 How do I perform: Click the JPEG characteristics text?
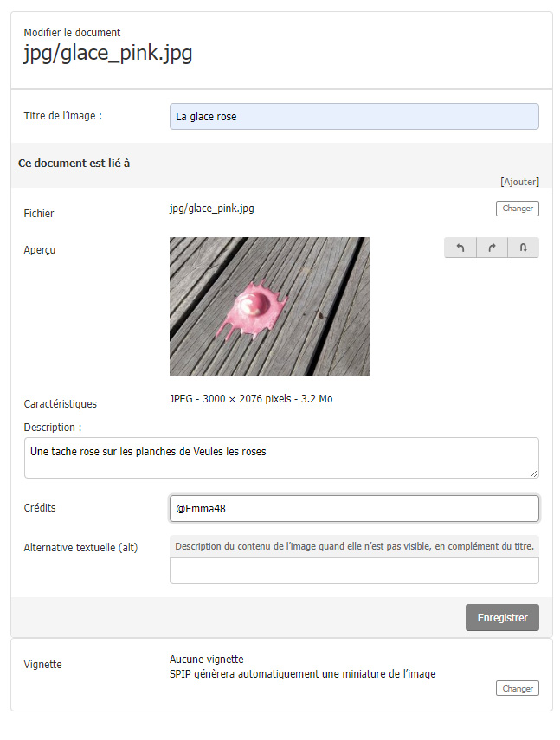251,399
